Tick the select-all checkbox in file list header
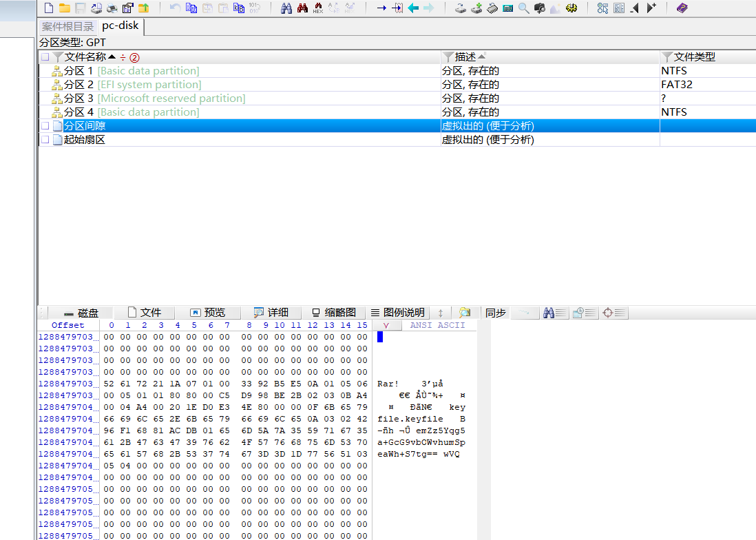756x540 pixels. pyautogui.click(x=45, y=57)
